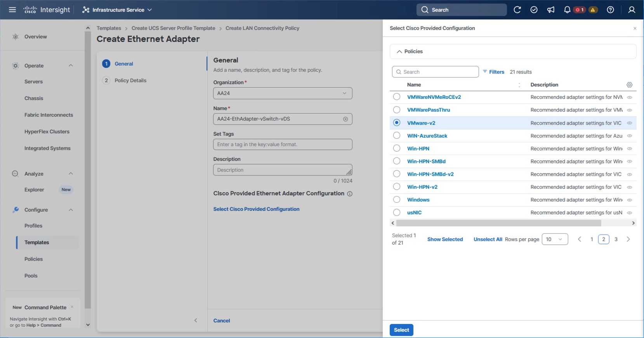Screen dimensions: 644x338
Task: Click the Cisco Intersight logo
Action: [47, 10]
